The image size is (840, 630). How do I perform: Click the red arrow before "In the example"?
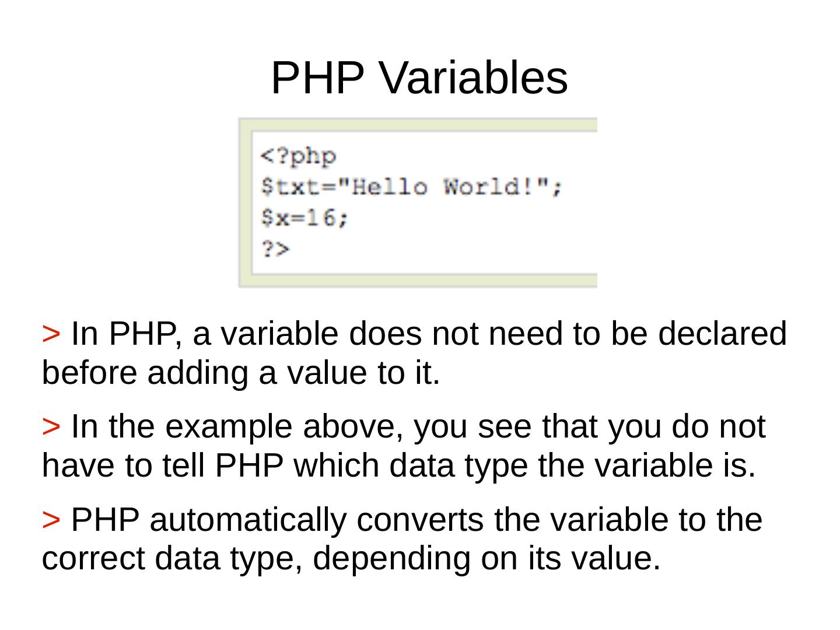click(51, 427)
